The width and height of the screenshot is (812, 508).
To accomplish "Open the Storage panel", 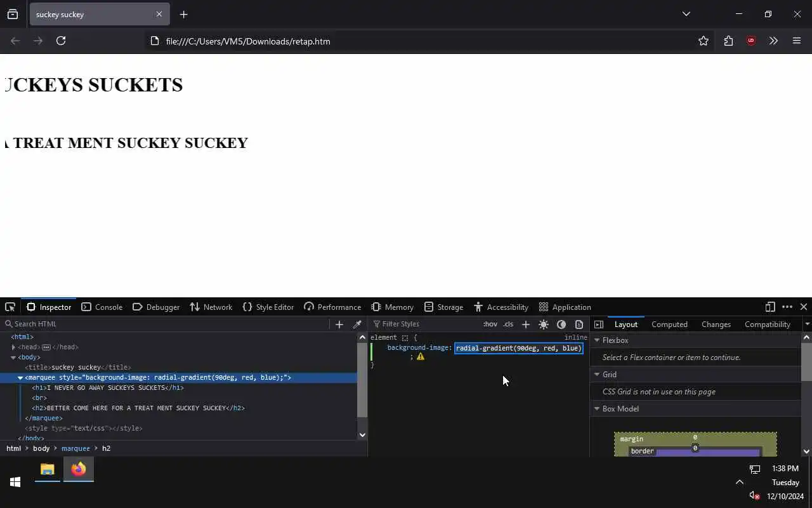I will pos(444,307).
